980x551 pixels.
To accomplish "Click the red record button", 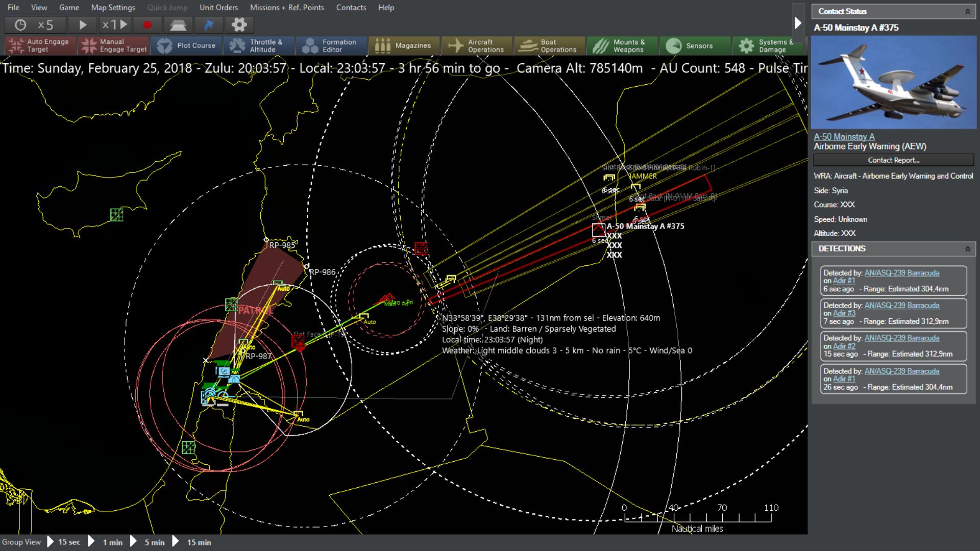I will pyautogui.click(x=147, y=24).
